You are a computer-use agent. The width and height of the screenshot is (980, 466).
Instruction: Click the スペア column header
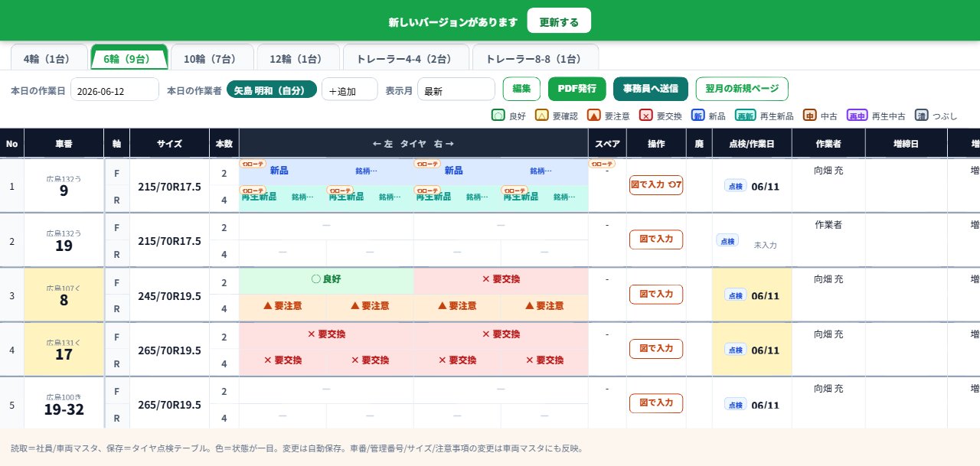pos(607,144)
